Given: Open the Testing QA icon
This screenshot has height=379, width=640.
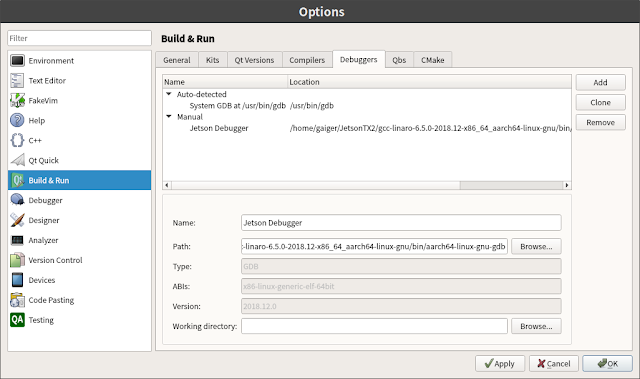Looking at the screenshot, I should pyautogui.click(x=17, y=320).
